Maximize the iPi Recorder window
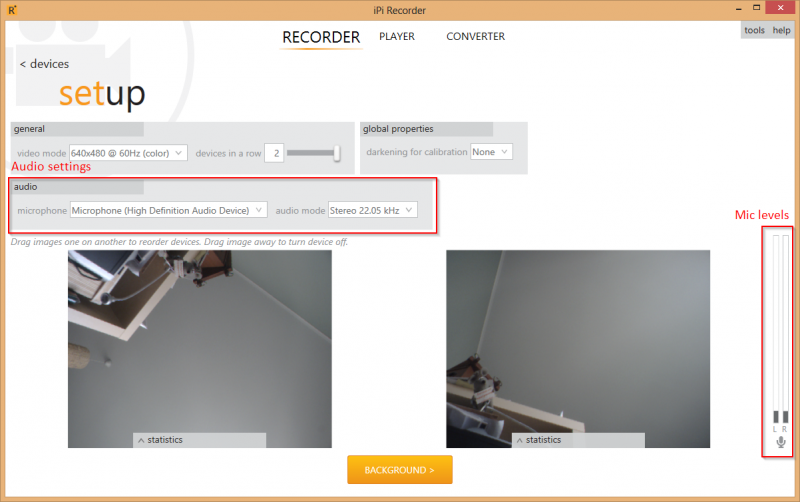The image size is (800, 502). (757, 8)
